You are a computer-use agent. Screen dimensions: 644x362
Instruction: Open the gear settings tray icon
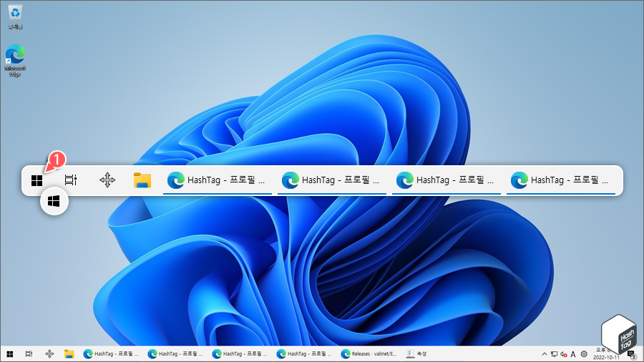click(584, 354)
